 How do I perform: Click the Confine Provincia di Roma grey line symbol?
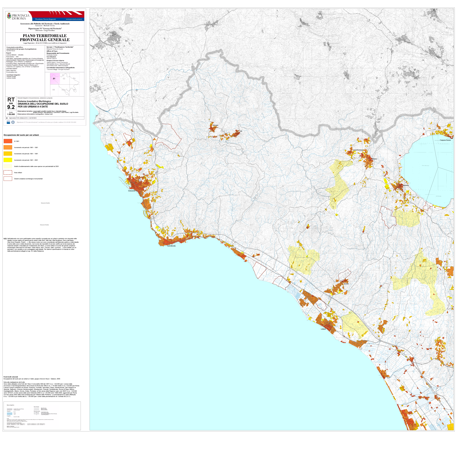point(10,409)
